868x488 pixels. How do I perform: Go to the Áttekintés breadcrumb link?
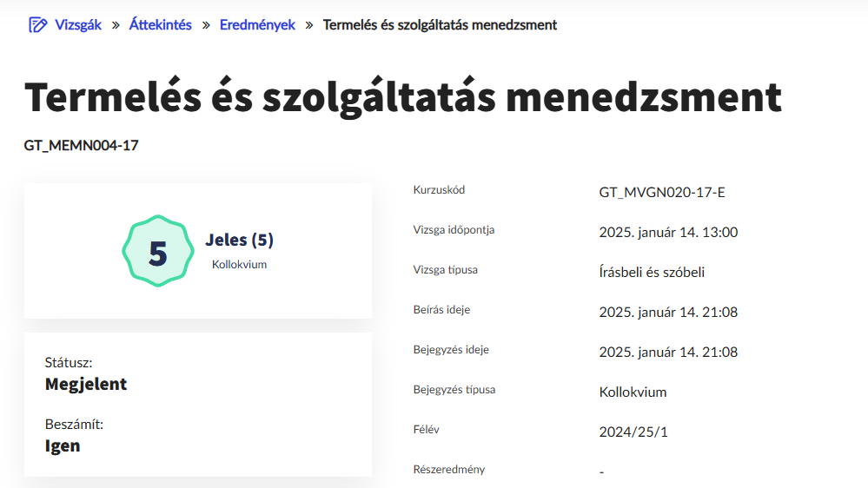coord(160,25)
